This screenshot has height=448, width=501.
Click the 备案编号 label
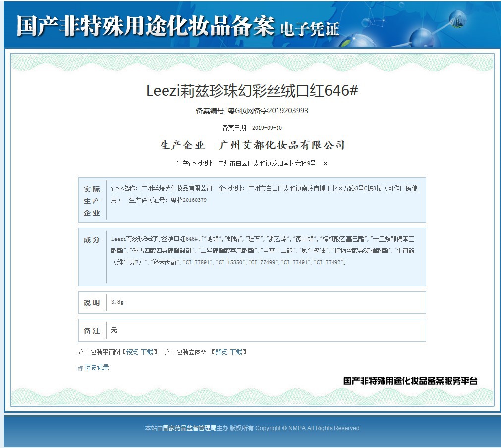[210, 111]
